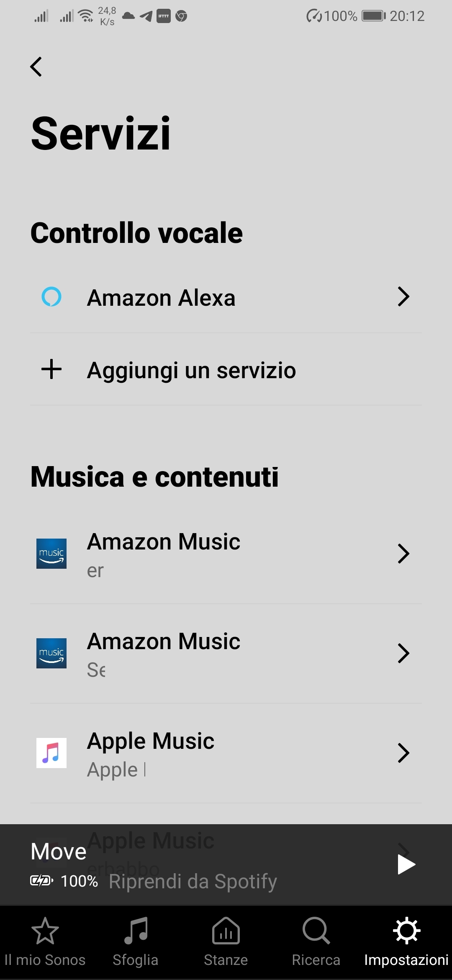Tap the Impostazioni gear icon

tap(406, 931)
